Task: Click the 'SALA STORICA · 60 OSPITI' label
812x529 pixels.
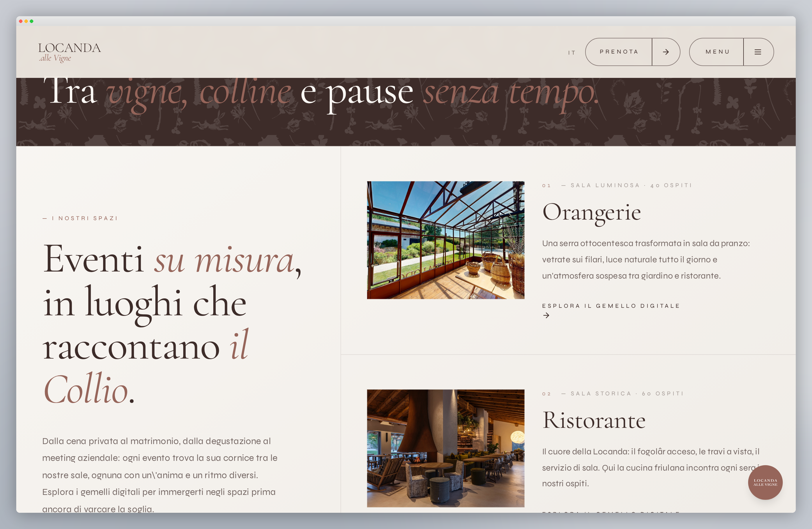Action: click(623, 393)
